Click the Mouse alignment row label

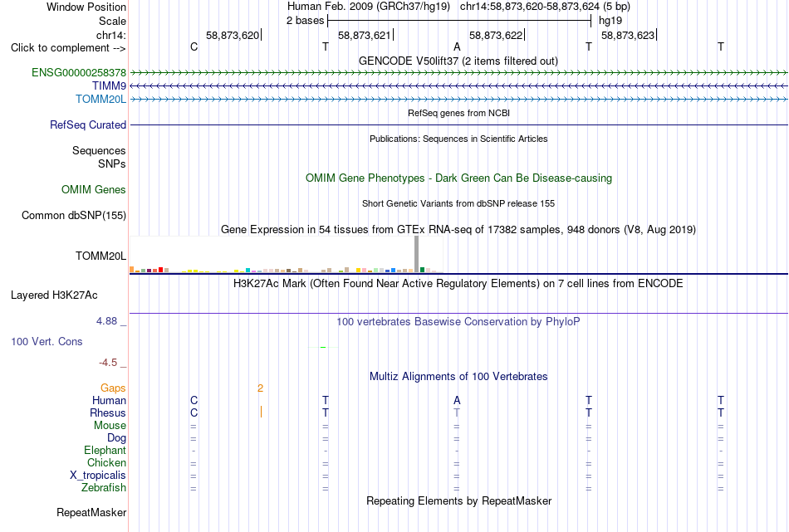(x=110, y=426)
